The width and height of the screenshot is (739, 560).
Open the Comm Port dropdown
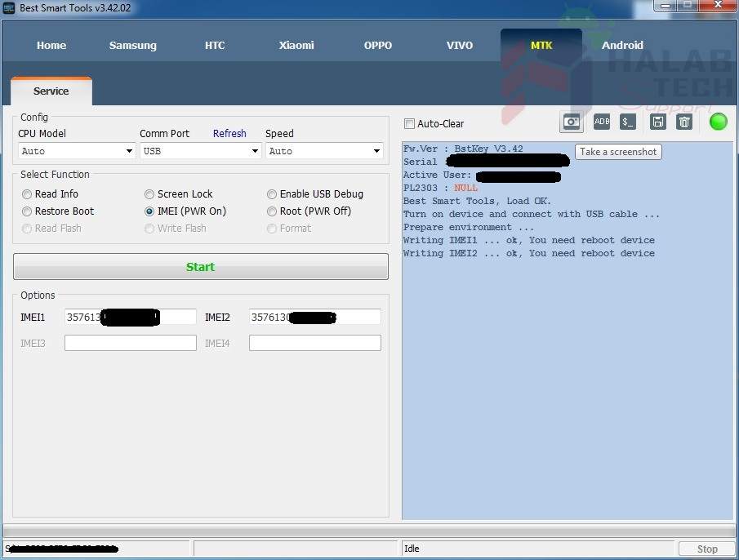(x=200, y=151)
